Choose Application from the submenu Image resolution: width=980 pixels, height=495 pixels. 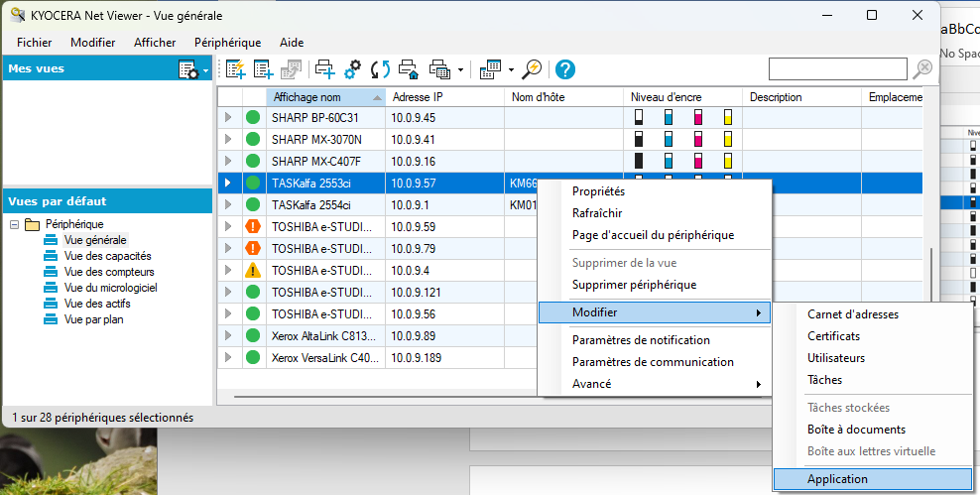pos(873,479)
